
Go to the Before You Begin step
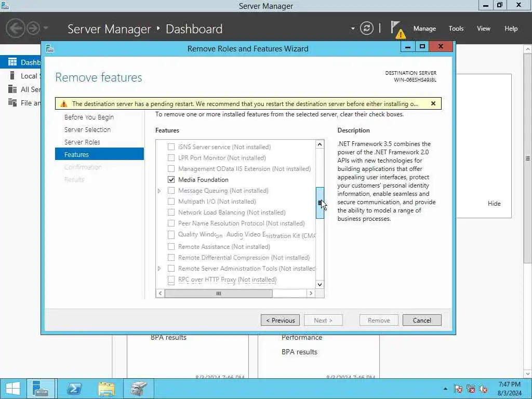point(89,117)
